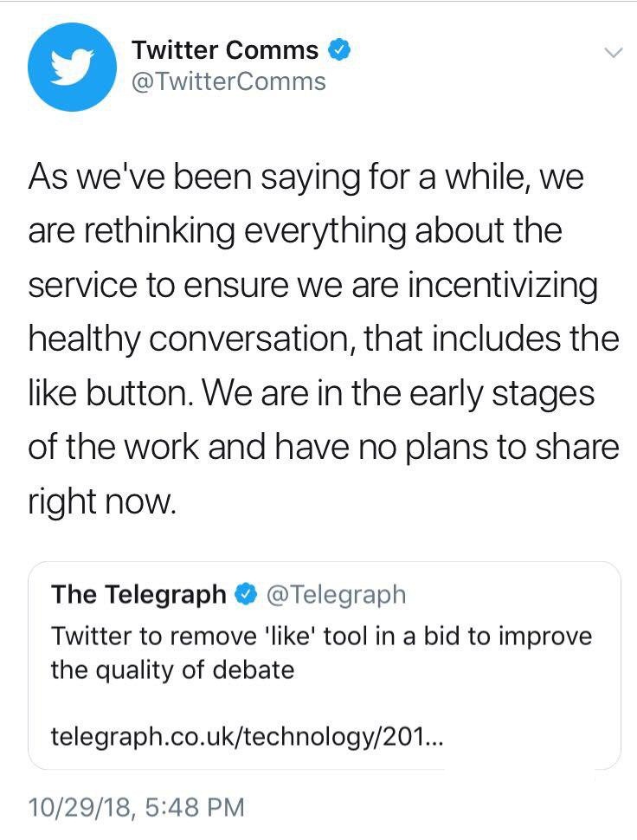Visit the @TwitterComms handle
The image size is (637, 840).
click(x=228, y=81)
